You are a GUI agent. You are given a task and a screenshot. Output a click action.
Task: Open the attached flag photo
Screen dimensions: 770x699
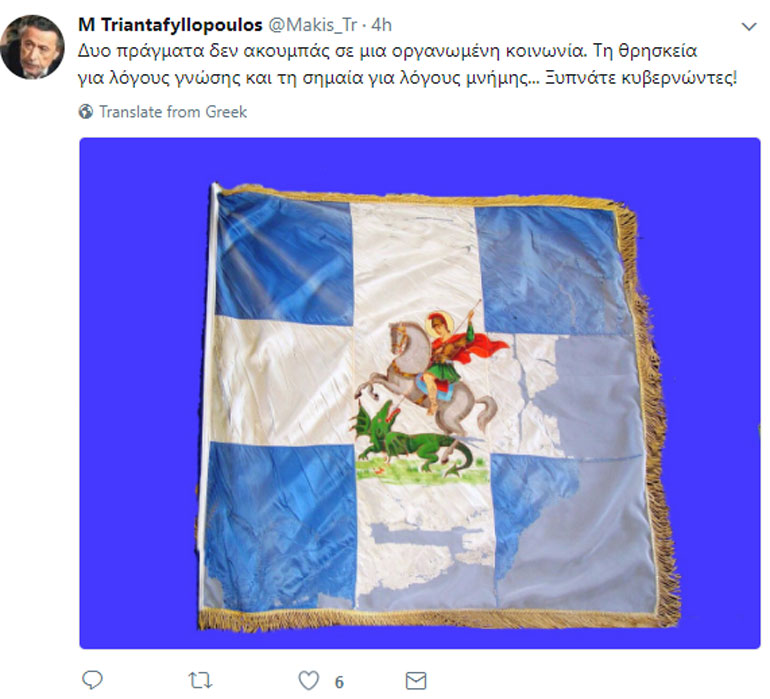point(420,393)
